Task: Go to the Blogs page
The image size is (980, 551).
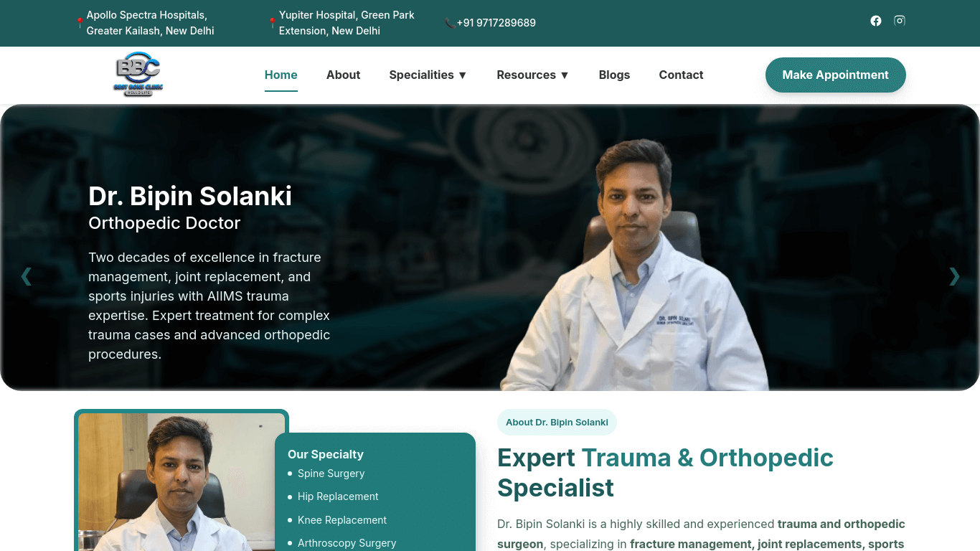Action: (614, 75)
